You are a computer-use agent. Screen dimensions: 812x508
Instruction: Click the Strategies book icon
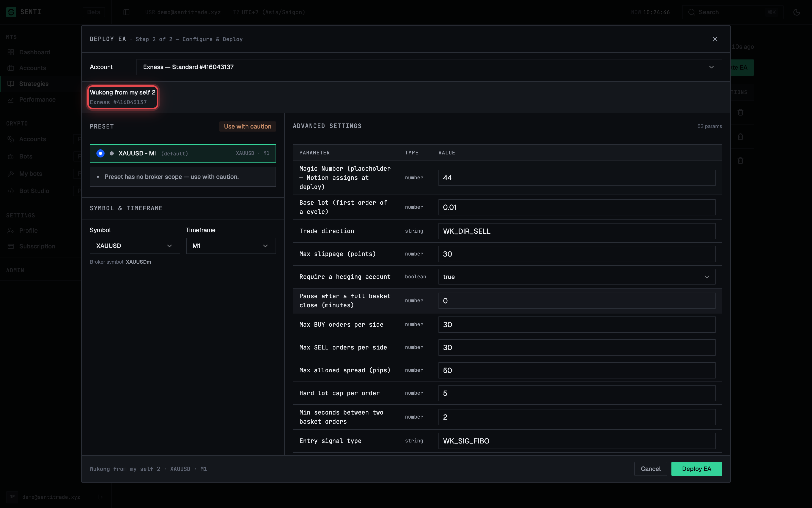click(x=11, y=84)
